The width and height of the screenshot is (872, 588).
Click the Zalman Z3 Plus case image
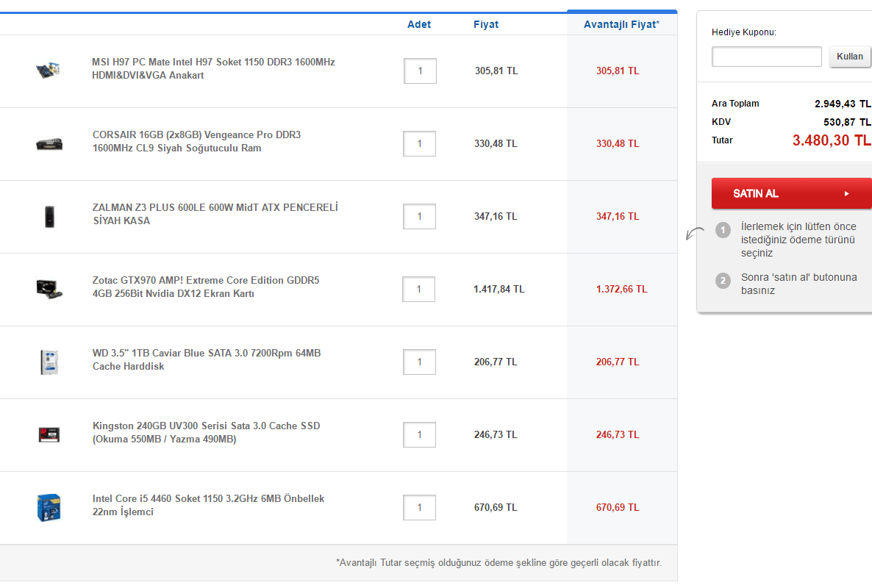(49, 217)
